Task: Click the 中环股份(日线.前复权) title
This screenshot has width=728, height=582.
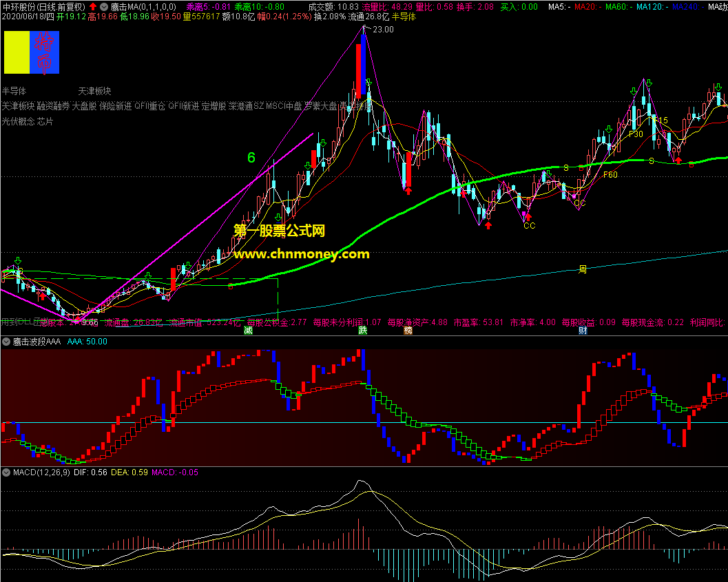Action: click(x=44, y=7)
